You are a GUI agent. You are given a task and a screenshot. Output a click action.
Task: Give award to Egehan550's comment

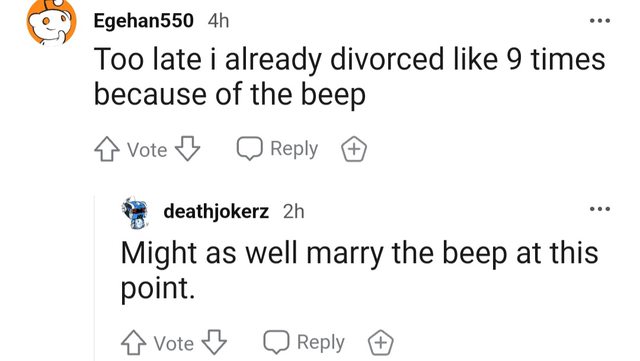[x=354, y=149]
